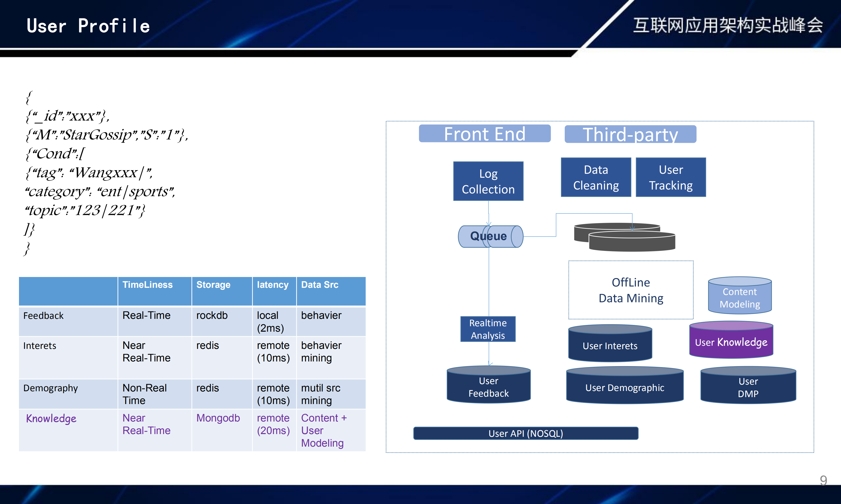Click the Log Collection box
The height and width of the screenshot is (504, 841).
(x=488, y=181)
